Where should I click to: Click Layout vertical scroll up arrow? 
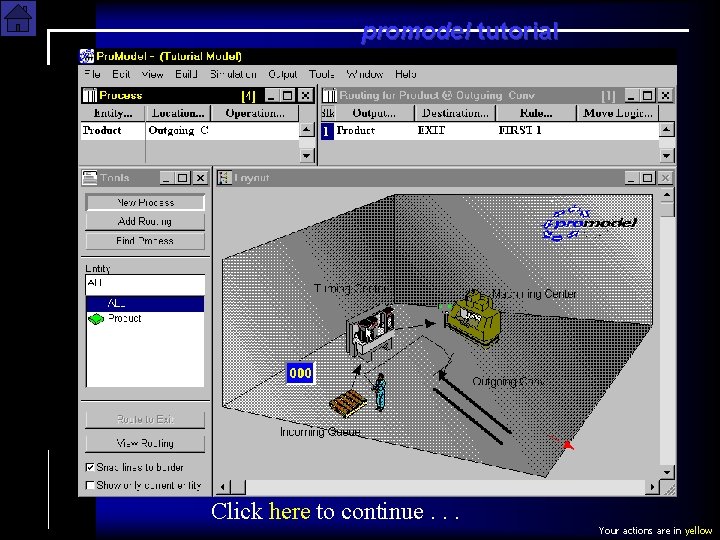pos(667,195)
